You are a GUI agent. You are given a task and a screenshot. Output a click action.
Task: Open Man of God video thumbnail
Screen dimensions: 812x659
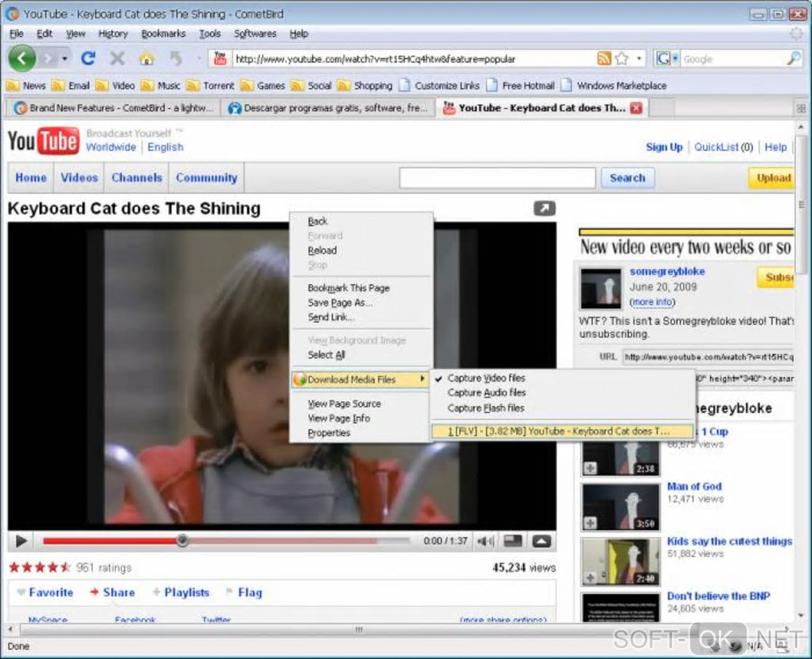click(x=620, y=507)
